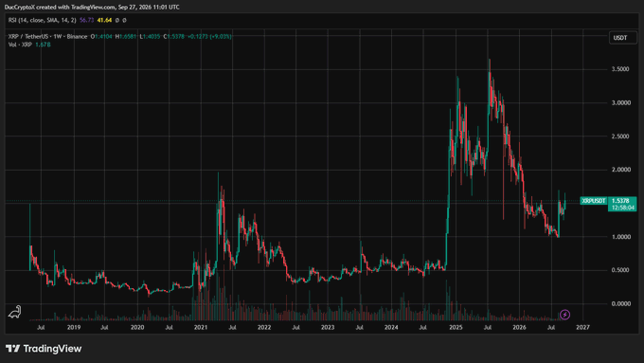Click the DucCryptoX created with TradingView.com header
The width and height of the screenshot is (644, 363).
click(x=92, y=7)
